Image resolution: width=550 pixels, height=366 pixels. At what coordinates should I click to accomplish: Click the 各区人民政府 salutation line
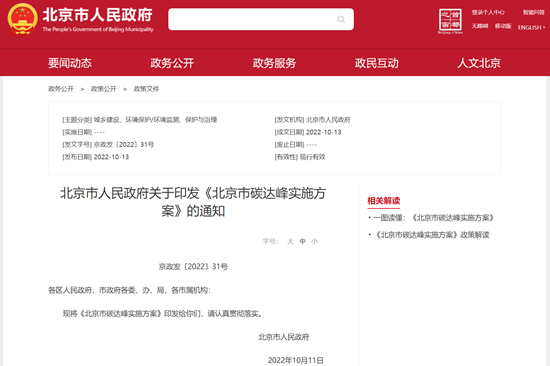[x=129, y=290]
